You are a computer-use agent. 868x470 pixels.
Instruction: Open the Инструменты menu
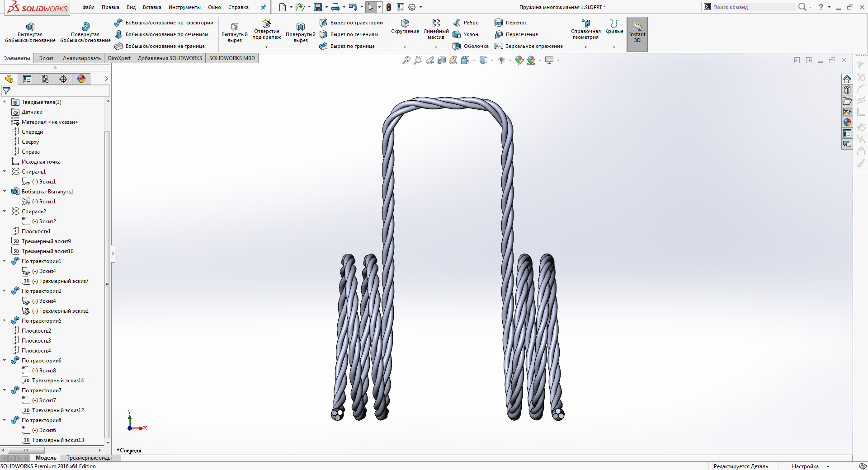(x=184, y=7)
